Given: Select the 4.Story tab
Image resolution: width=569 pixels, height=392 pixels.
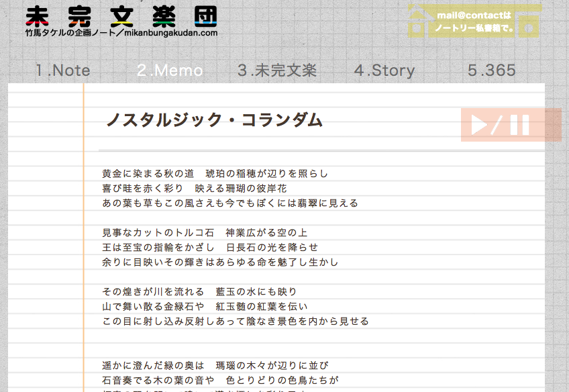Looking at the screenshot, I should 384,70.
